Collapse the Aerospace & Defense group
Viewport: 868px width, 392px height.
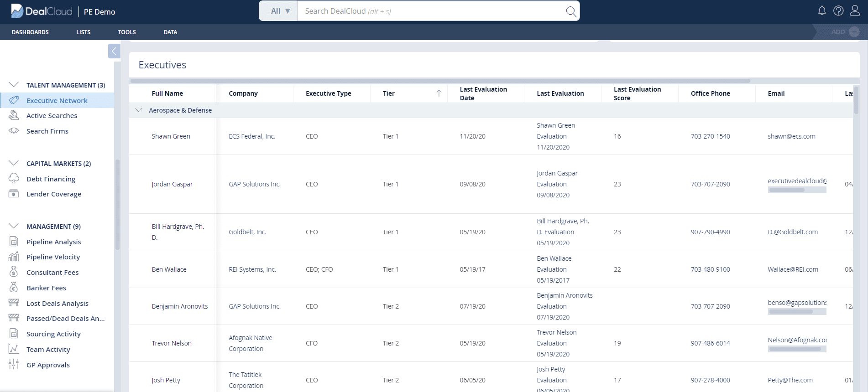(x=139, y=110)
